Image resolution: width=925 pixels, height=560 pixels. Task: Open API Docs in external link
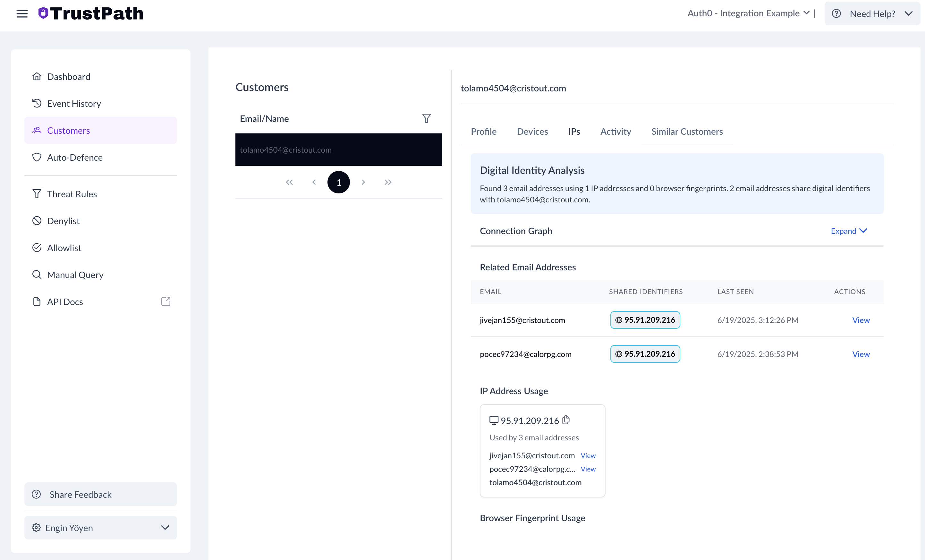tap(165, 301)
